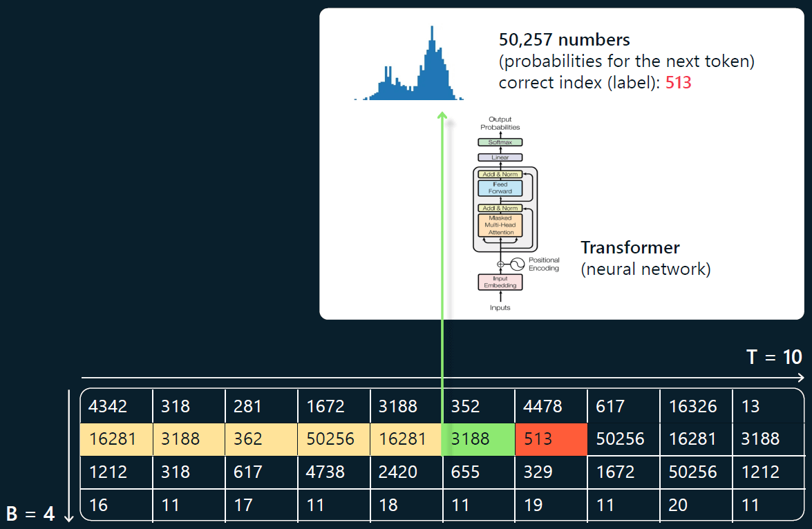Click the "B = 4" axis label
812x529 pixels.
point(30,514)
